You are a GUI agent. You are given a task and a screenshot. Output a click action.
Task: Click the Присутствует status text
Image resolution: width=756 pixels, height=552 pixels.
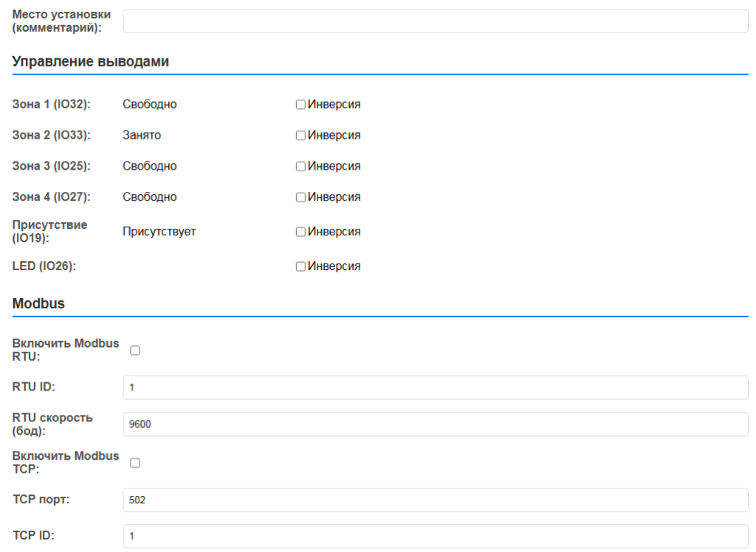coord(159,232)
